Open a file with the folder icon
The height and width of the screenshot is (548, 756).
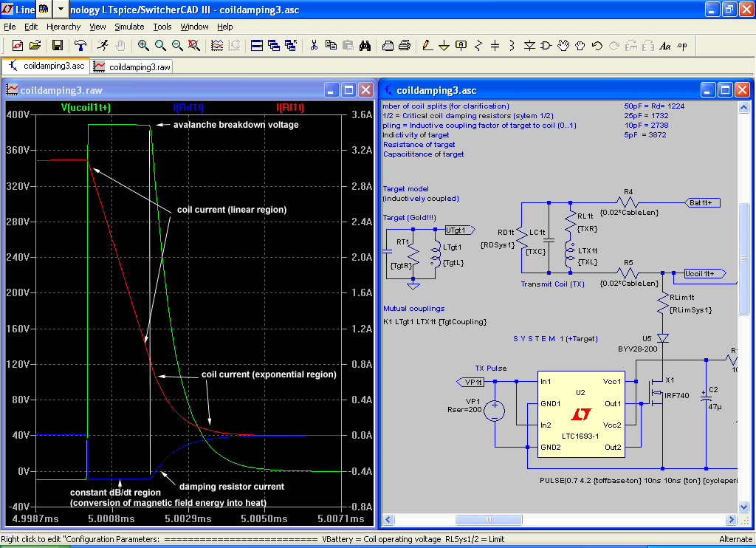[35, 45]
